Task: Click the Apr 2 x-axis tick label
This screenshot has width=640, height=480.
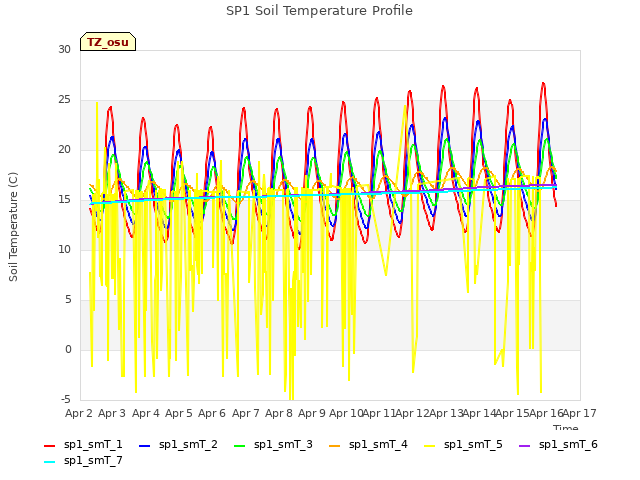Action: point(79,413)
